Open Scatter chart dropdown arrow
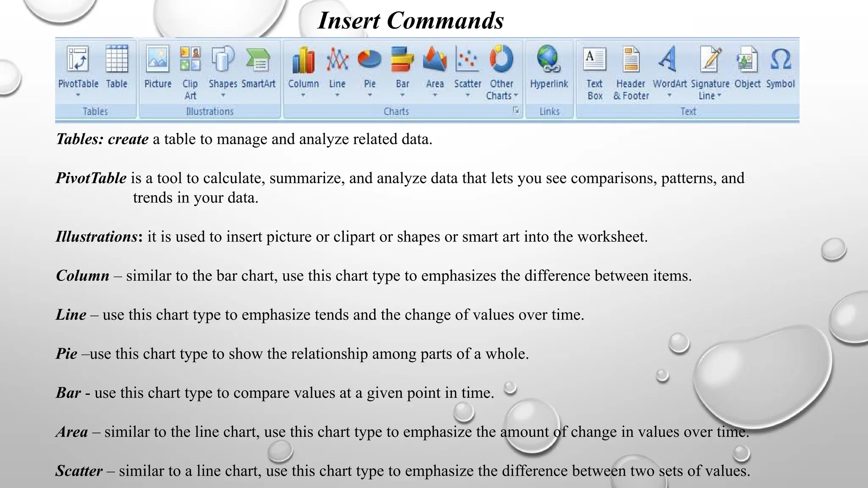Image resolution: width=868 pixels, height=488 pixels. 467,95
